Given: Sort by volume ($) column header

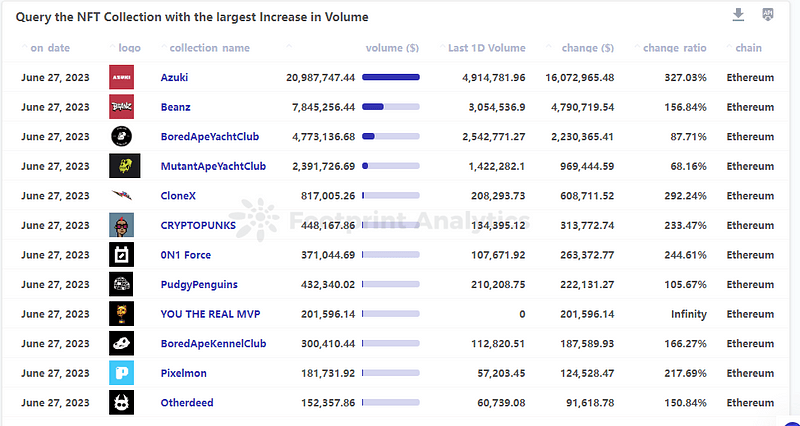Looking at the screenshot, I should (392, 48).
